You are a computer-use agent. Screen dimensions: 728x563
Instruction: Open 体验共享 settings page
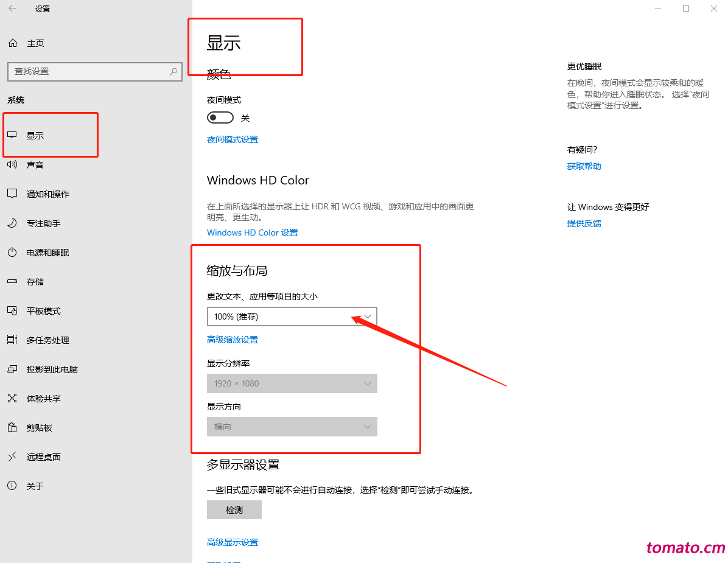pyautogui.click(x=44, y=399)
